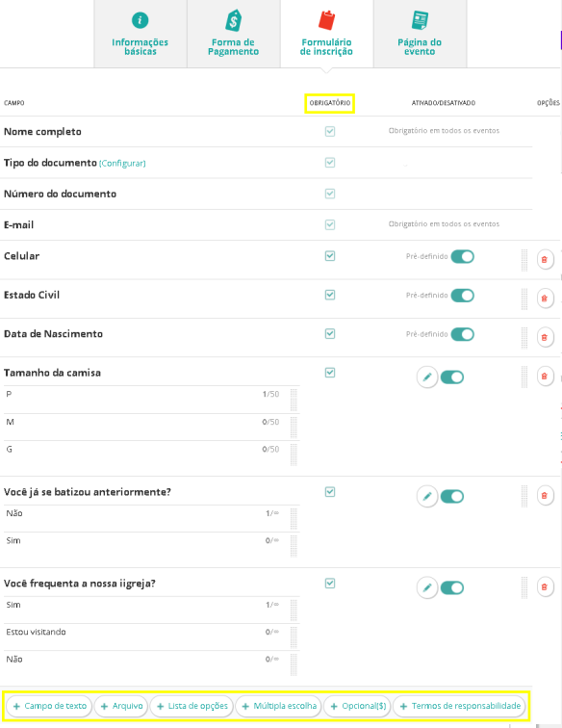The image size is (562, 728).
Task: Disable the Tamanho da camisa toggle
Action: pyautogui.click(x=452, y=377)
